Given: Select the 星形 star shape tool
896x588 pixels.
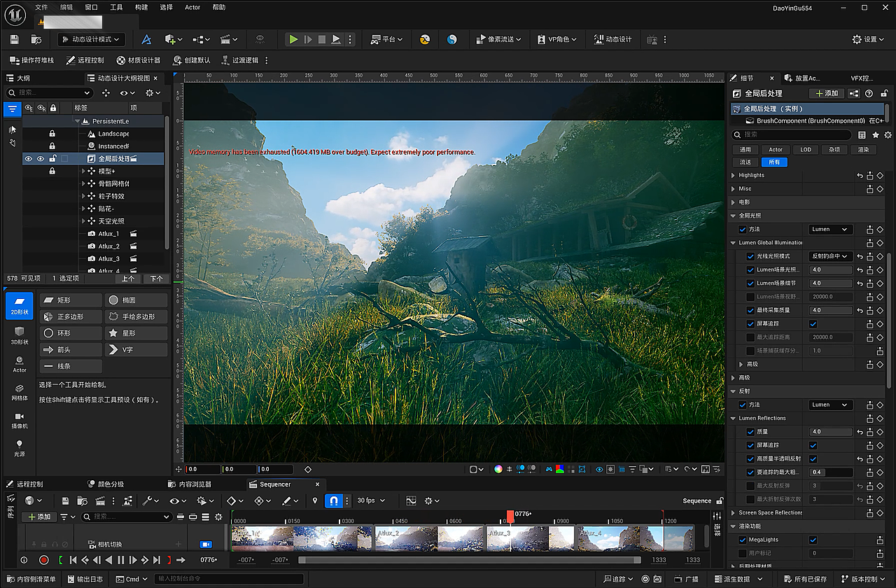Looking at the screenshot, I should coord(136,333).
